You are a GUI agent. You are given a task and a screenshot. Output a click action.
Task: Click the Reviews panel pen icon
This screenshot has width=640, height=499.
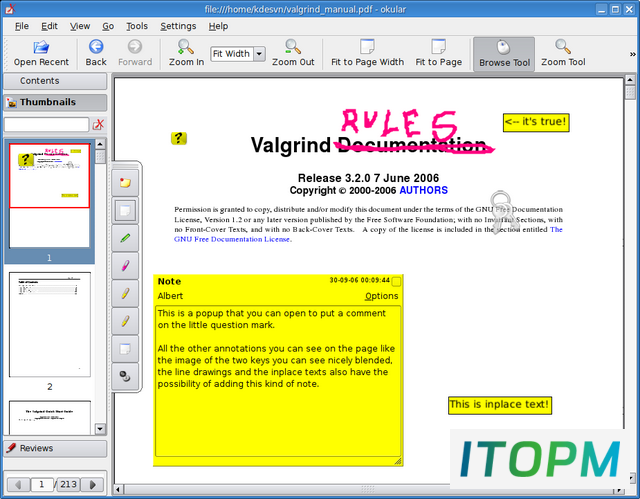[x=11, y=448]
